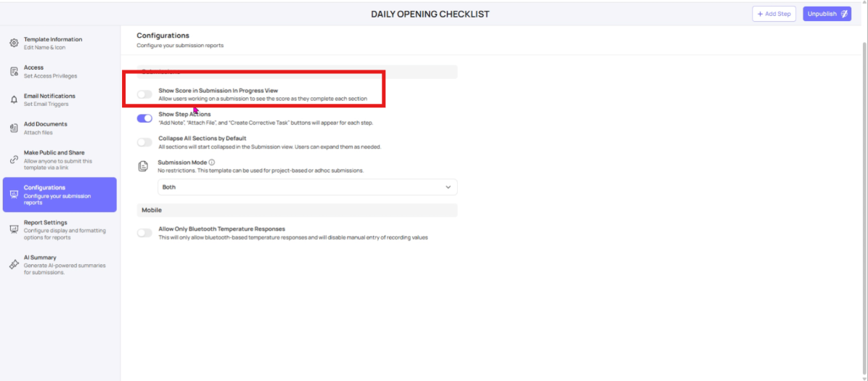The height and width of the screenshot is (381, 868).
Task: Turn off Show Step Actions toggle
Action: [144, 118]
